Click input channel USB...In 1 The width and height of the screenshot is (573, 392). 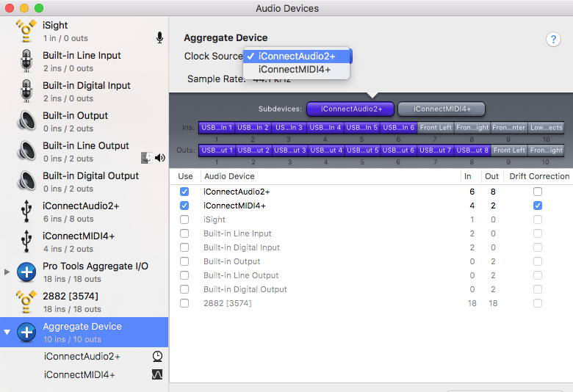pyautogui.click(x=217, y=128)
